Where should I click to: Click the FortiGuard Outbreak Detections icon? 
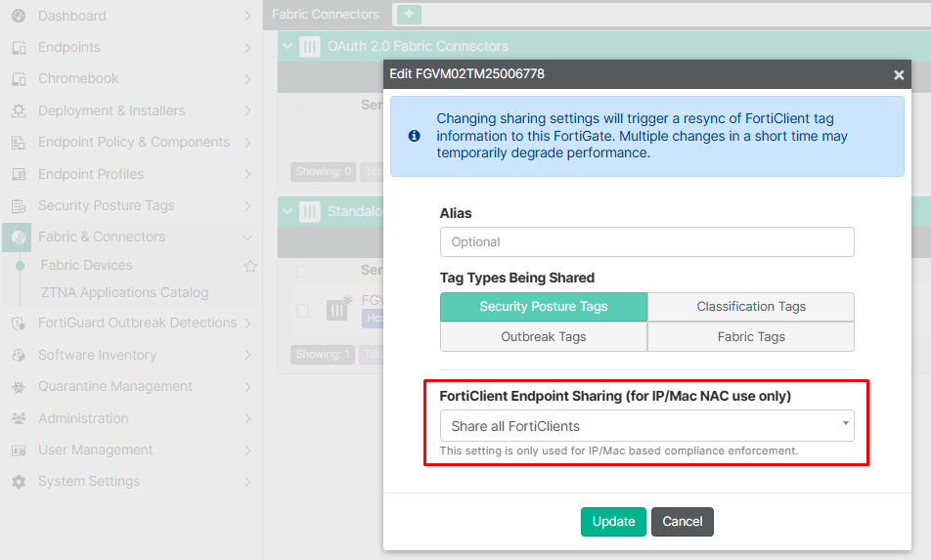click(x=19, y=323)
